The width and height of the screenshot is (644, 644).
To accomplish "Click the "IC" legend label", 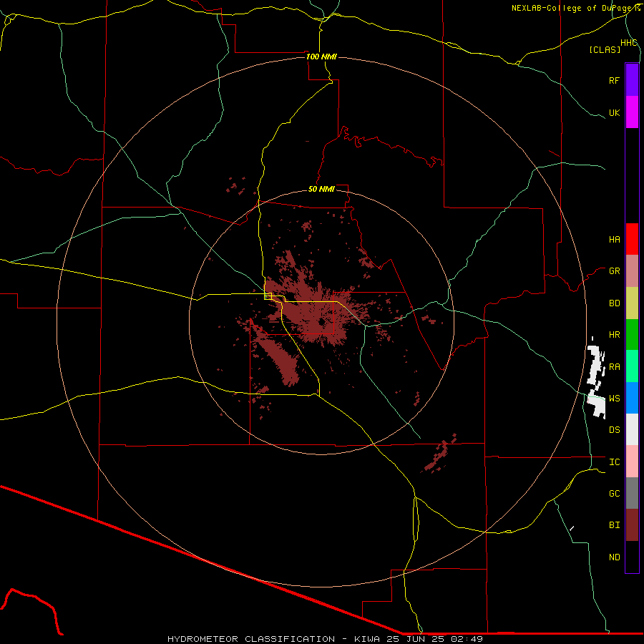I will point(615,462).
